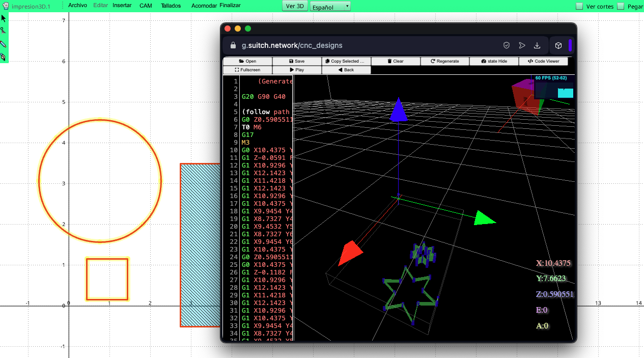This screenshot has width=644, height=358.
Task: Toggle the Pegar checkbox
Action: click(621, 7)
